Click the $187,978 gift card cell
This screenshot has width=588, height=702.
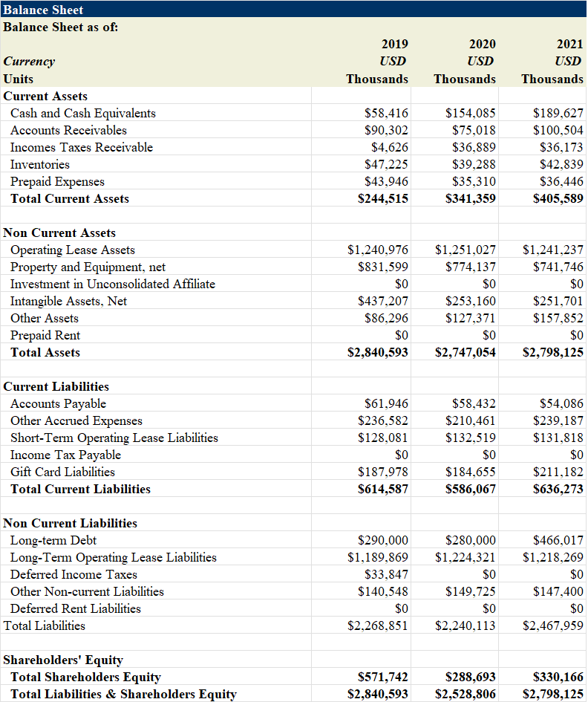tap(382, 472)
